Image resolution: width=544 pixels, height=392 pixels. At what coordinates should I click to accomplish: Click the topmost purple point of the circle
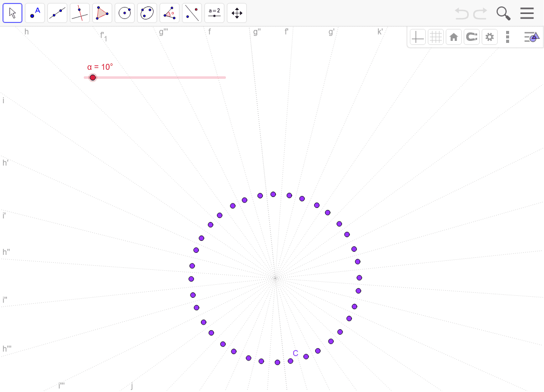click(273, 195)
